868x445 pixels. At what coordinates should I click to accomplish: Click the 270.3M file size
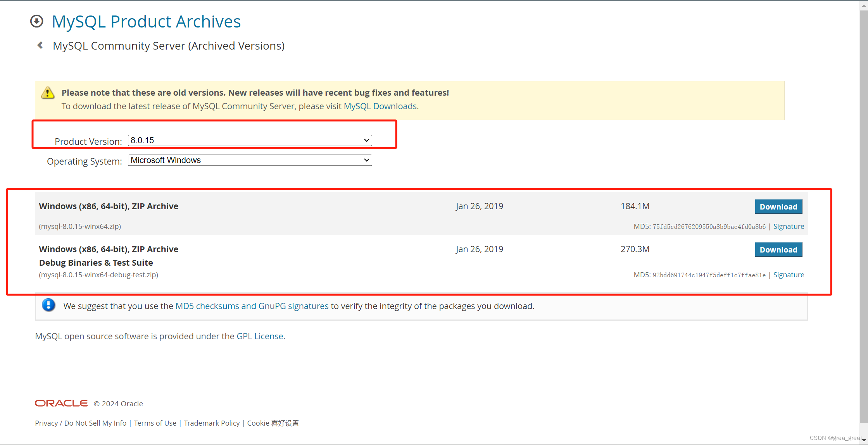(635, 249)
